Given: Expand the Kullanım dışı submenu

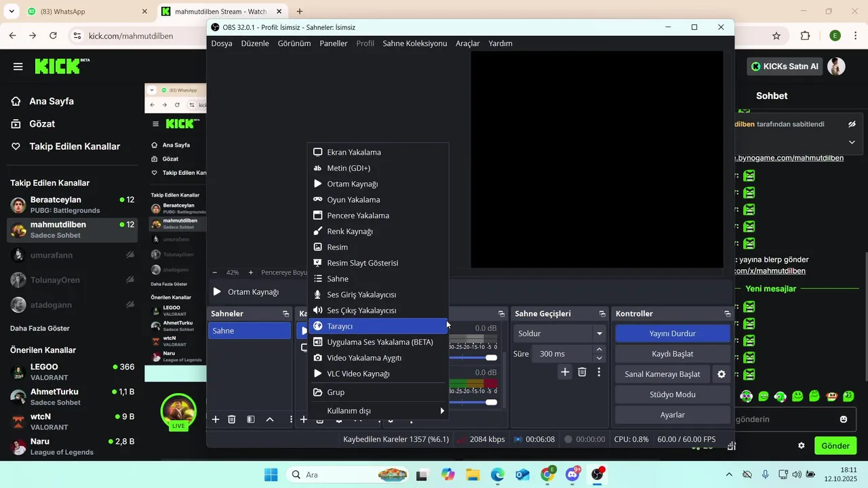Looking at the screenshot, I should click(378, 411).
